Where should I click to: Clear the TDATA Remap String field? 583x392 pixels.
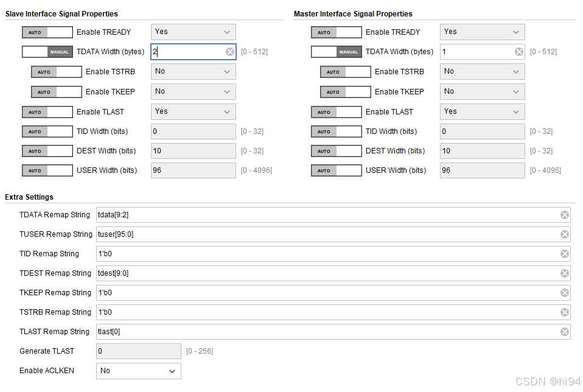(x=564, y=215)
